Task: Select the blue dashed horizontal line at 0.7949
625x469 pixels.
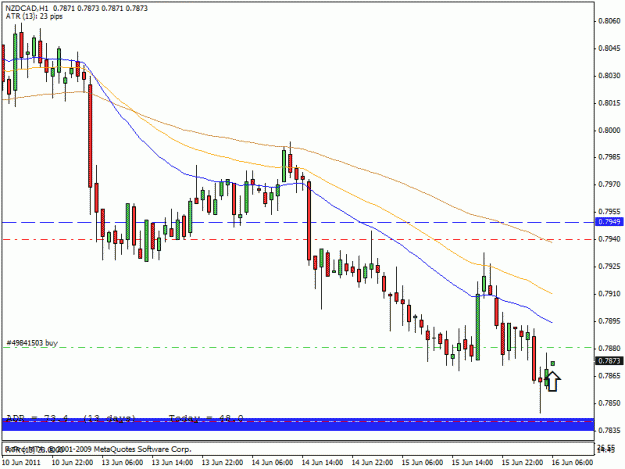Action: coord(298,222)
